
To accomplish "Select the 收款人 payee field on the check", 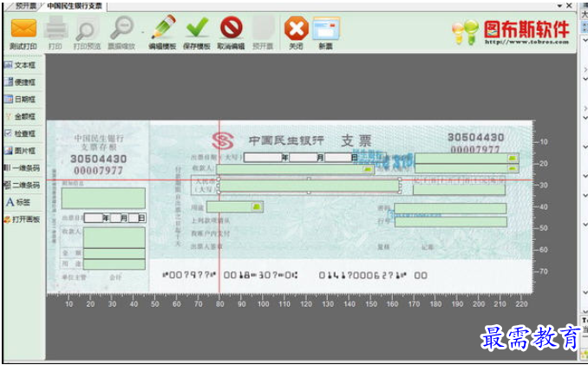I will 295,170.
